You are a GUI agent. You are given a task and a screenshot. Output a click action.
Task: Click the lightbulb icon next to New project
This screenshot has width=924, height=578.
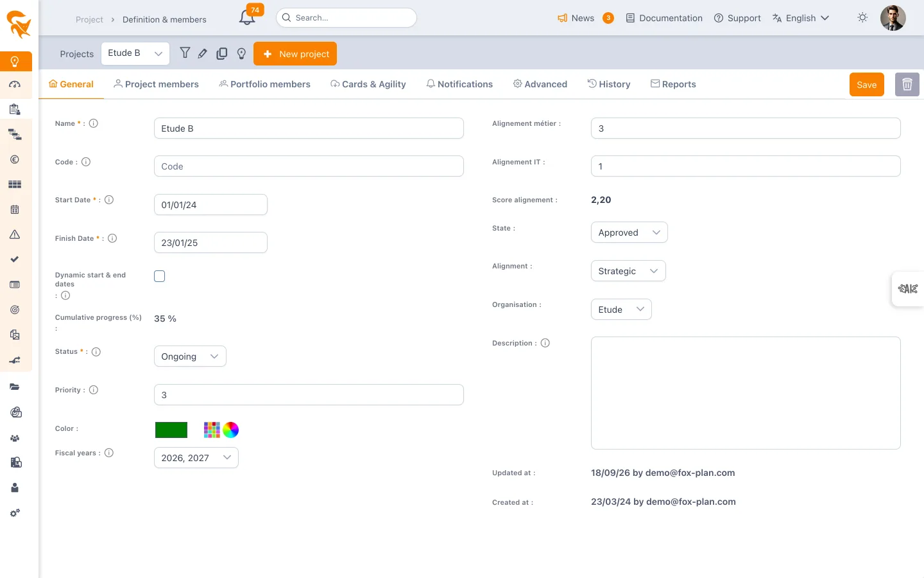point(241,54)
